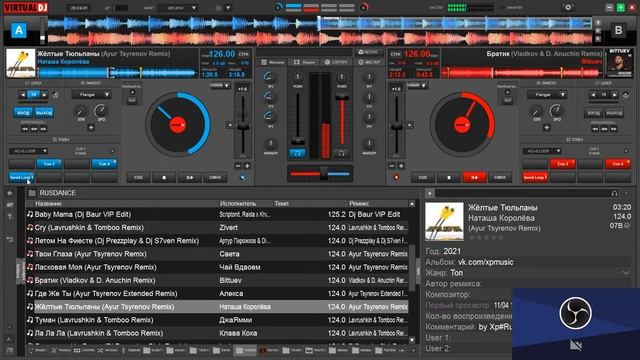
Task: Click headphones icon in info panel
Action: (614, 193)
